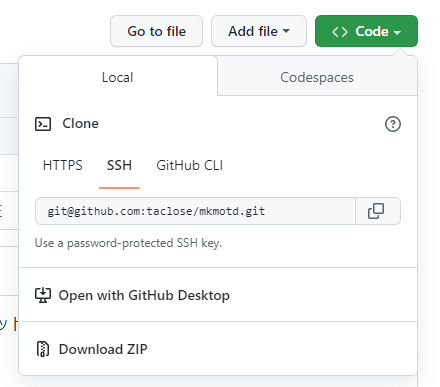440x387 pixels.
Task: Open the clone help question mark icon
Action: tap(393, 124)
